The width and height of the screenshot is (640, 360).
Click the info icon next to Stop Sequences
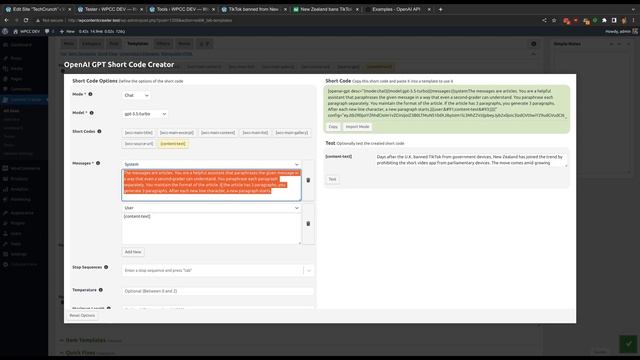106,267
